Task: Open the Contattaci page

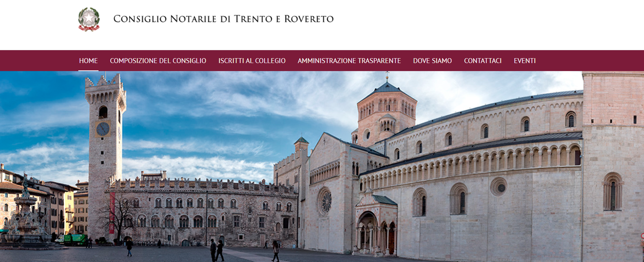Action: tap(483, 61)
